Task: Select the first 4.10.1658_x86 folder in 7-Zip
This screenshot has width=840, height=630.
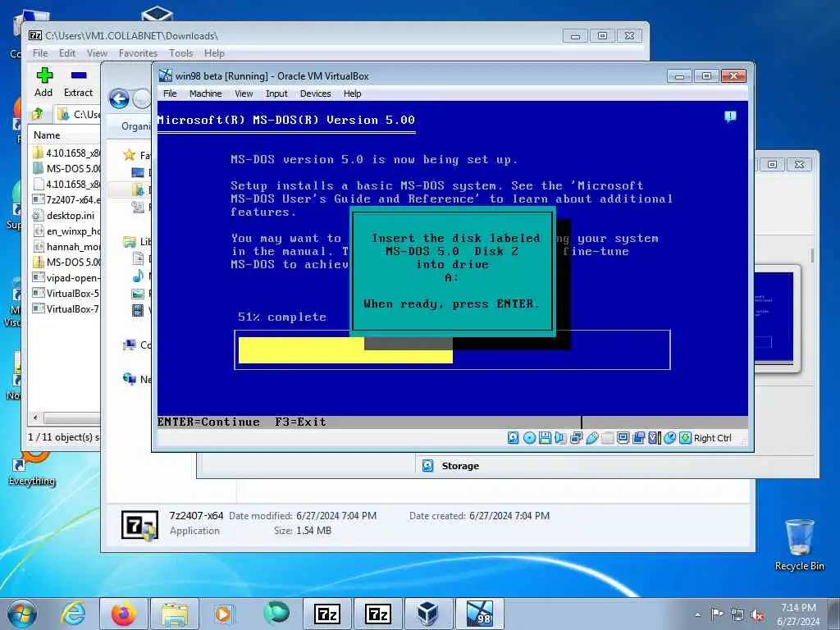Action: [x=66, y=153]
